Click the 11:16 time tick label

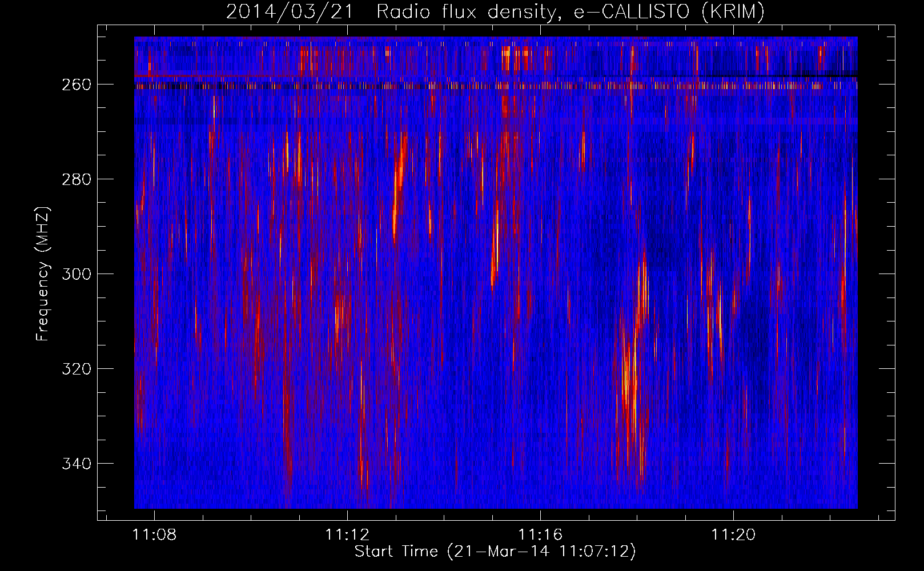tap(540, 534)
